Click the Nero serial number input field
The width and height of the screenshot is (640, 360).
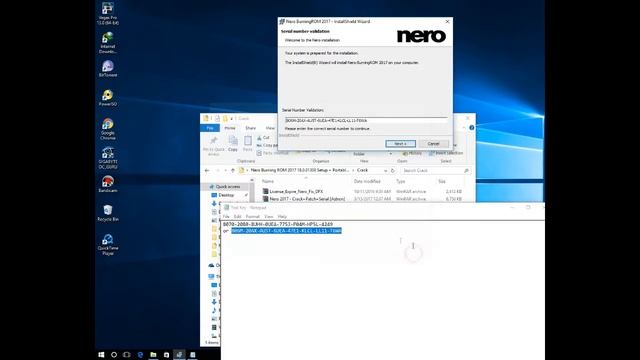(366, 121)
